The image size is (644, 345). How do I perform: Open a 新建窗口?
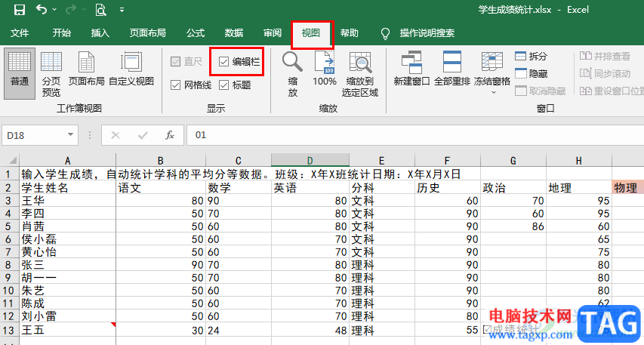[411, 69]
